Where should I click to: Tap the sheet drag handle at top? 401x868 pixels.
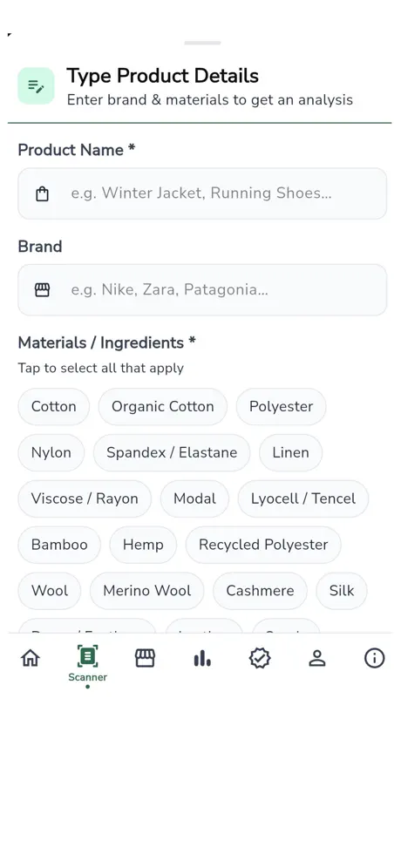click(203, 43)
